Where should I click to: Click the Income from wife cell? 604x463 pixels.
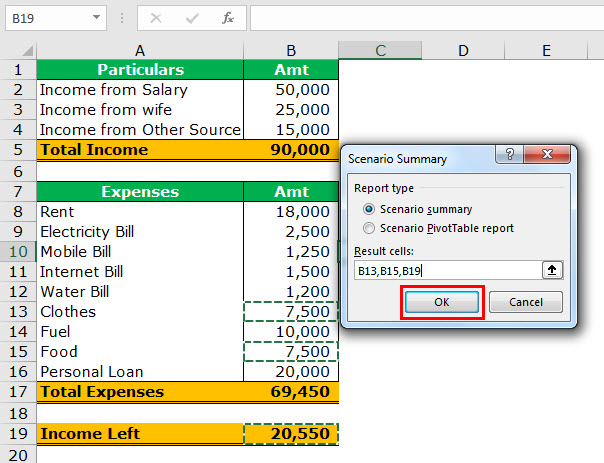pyautogui.click(x=140, y=110)
